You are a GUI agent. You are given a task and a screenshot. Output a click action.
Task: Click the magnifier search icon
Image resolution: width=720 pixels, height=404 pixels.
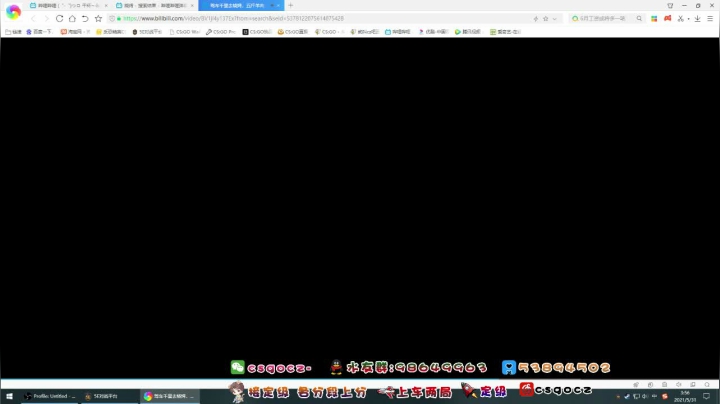tap(639, 19)
